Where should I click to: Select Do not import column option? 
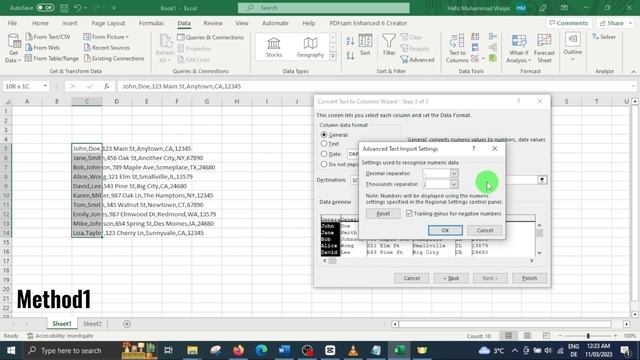tap(324, 164)
